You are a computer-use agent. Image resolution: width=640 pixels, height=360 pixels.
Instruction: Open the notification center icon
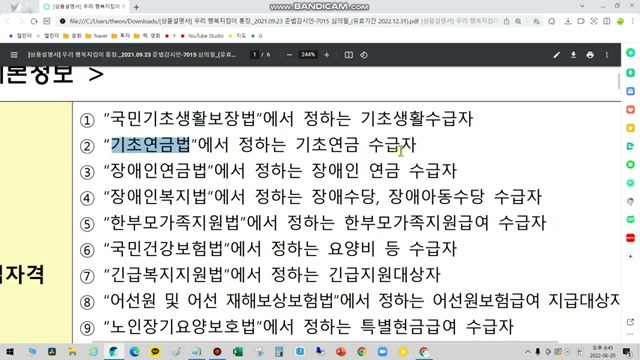point(627,351)
